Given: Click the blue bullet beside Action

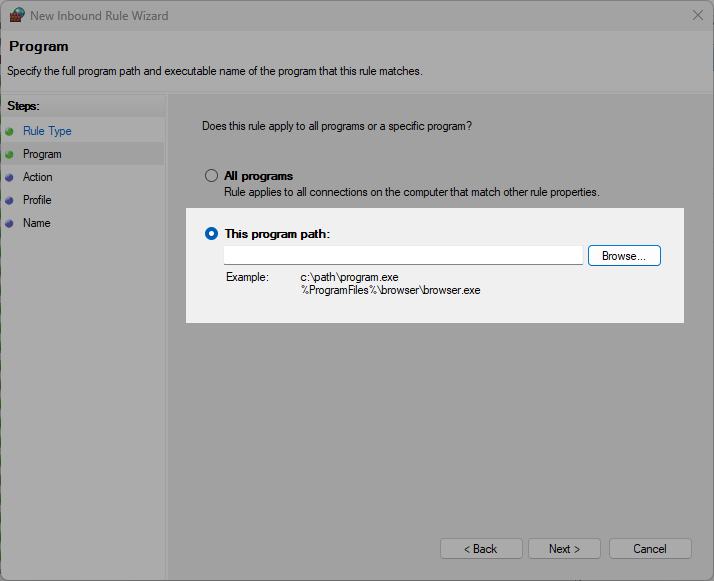Looking at the screenshot, I should (10, 178).
